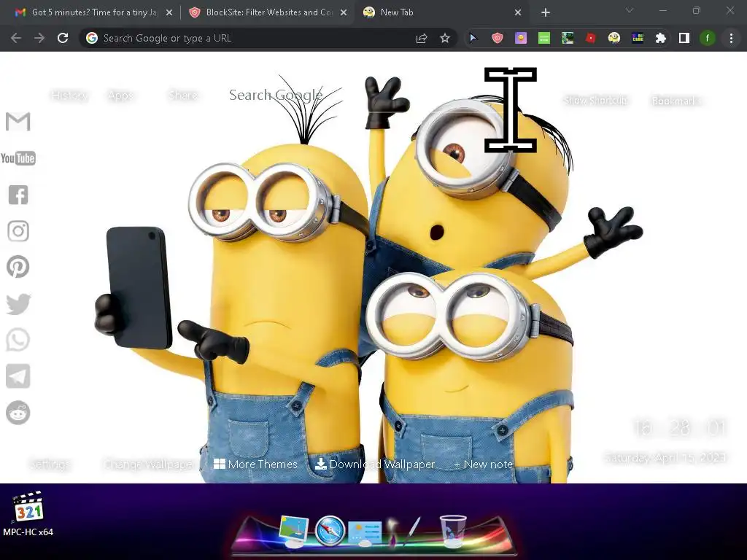Open the Settings link at bottom left

50,464
